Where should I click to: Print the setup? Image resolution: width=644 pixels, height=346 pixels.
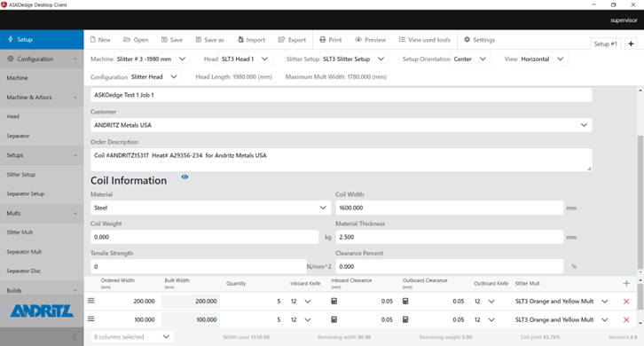(x=331, y=40)
